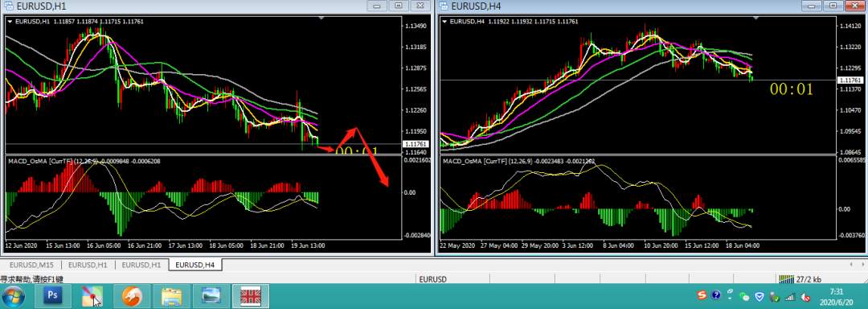Switch to the EURUSD,H1 tab beside H4 tab
Viewport: 868px width, 309px height.
click(142, 265)
